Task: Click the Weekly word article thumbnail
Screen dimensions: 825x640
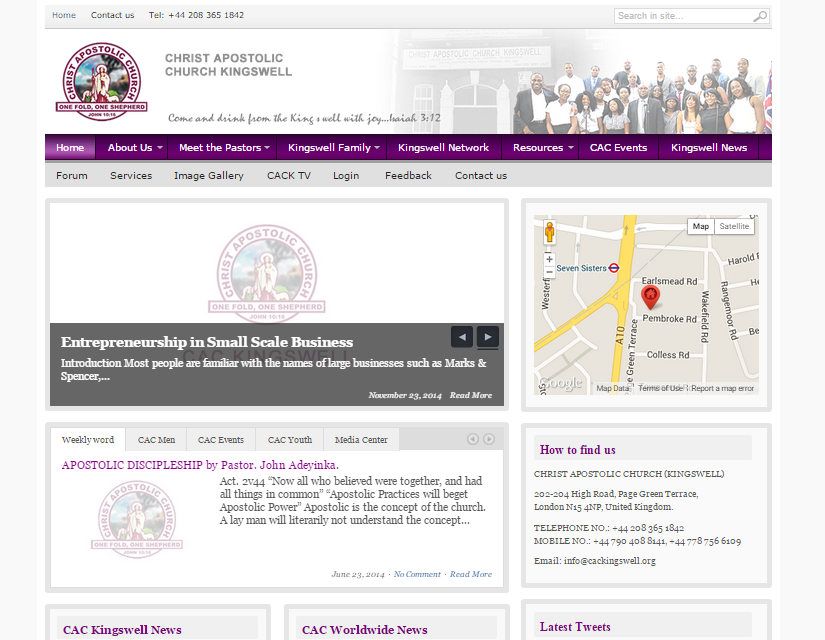Action: click(x=137, y=519)
